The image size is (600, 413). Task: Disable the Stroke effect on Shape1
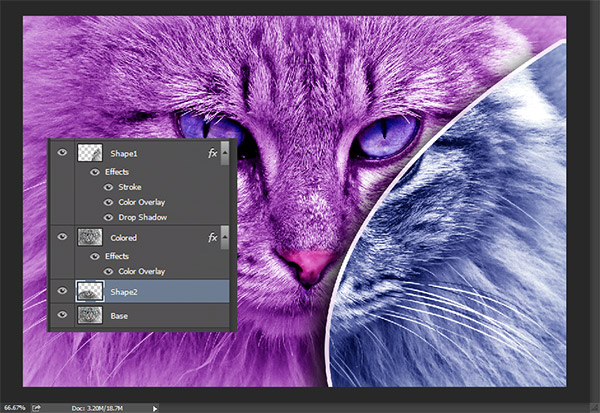tap(108, 186)
